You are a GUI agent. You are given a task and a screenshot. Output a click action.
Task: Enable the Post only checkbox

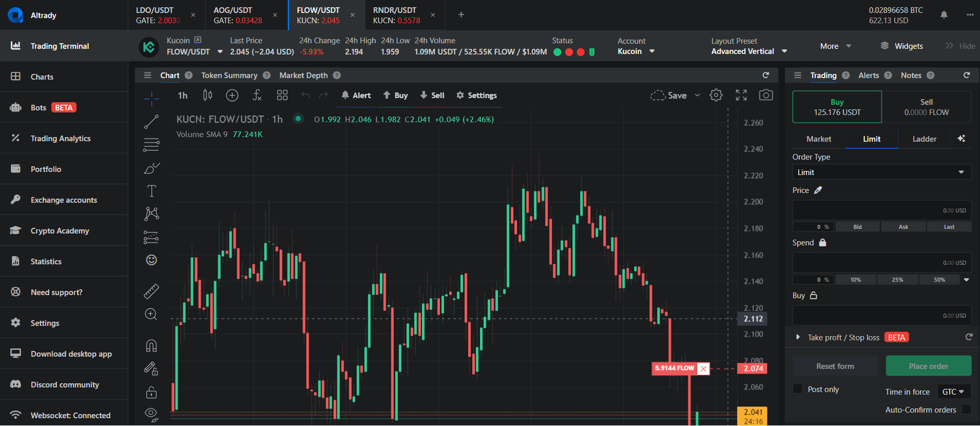tap(797, 389)
